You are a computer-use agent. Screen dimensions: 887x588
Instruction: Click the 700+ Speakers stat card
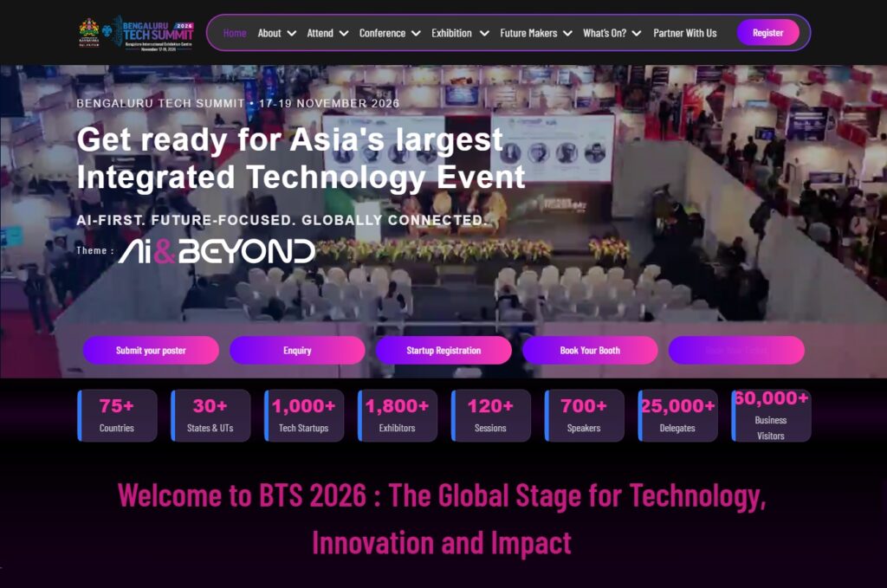584,416
